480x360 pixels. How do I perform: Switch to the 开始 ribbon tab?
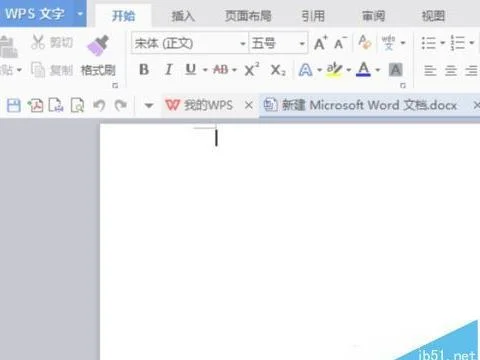pyautogui.click(x=123, y=16)
